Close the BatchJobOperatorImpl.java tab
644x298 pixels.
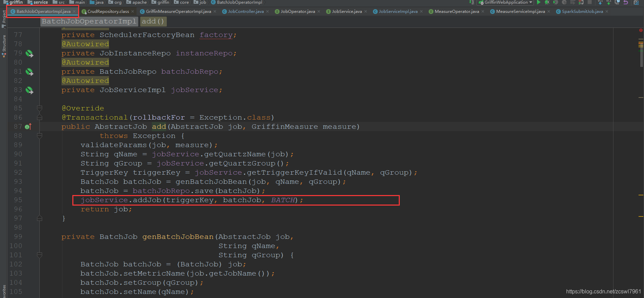click(x=74, y=12)
